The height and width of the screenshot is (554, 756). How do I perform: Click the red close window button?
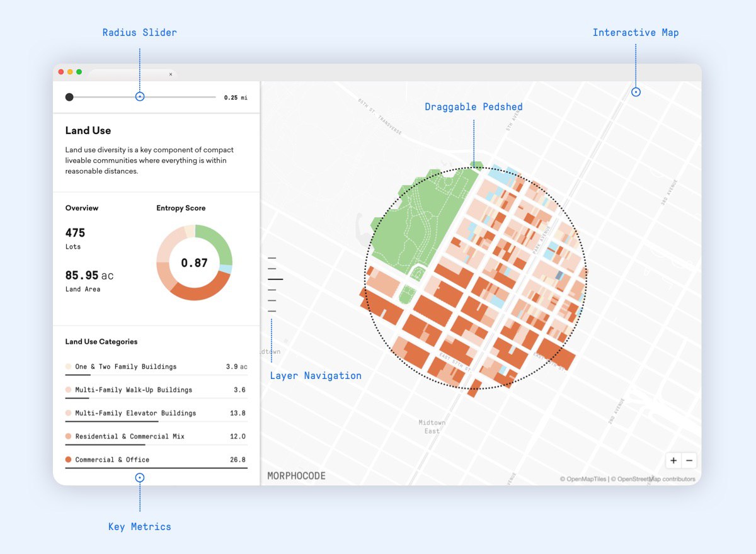coord(61,72)
